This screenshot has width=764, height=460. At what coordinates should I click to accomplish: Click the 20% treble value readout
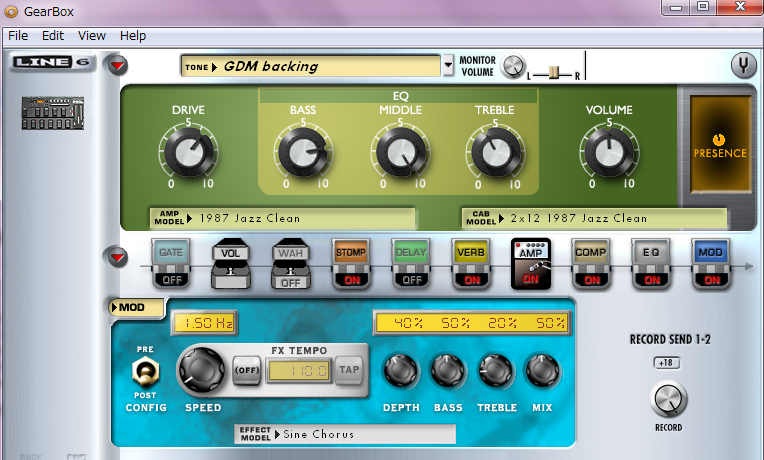503,323
